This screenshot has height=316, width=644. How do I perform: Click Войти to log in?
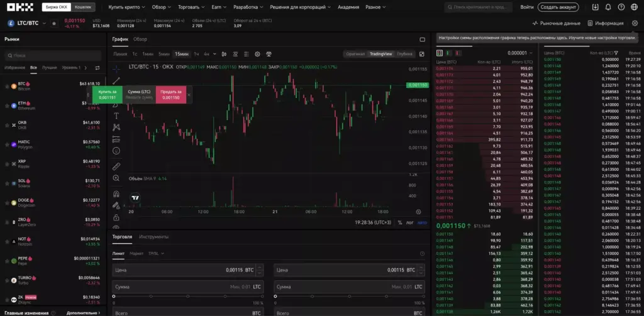pos(527,7)
